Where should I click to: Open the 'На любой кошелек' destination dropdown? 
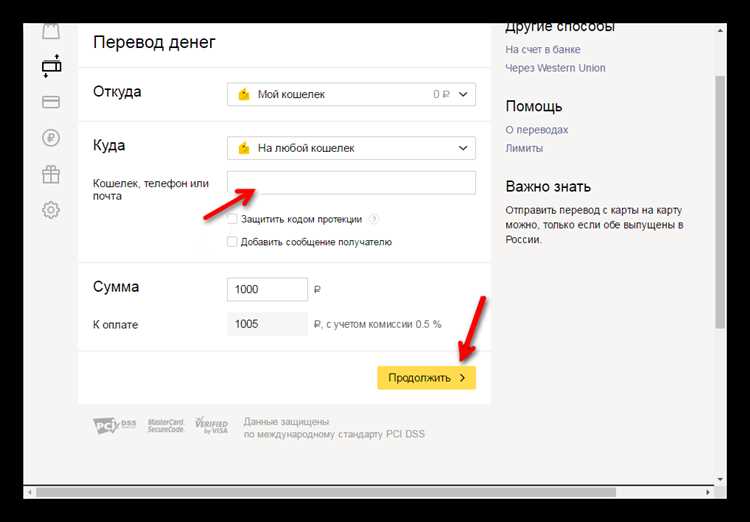tap(351, 148)
